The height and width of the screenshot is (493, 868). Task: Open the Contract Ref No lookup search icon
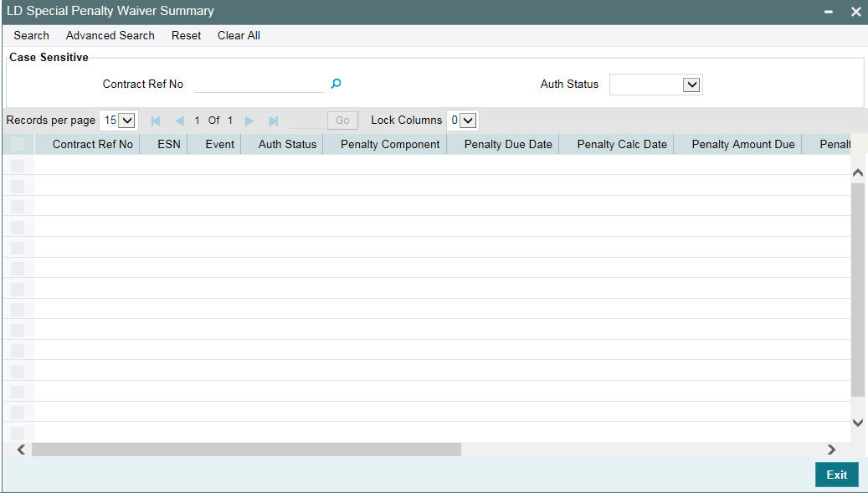[336, 84]
